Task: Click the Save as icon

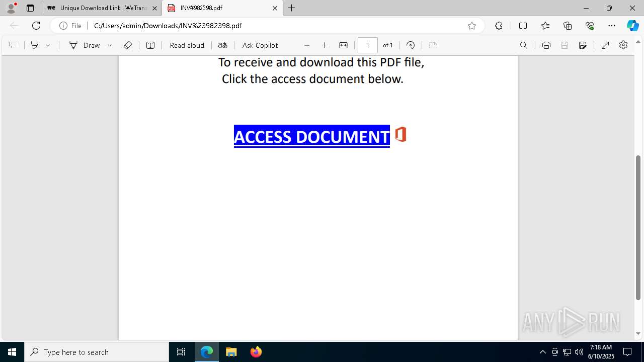Action: point(583,45)
